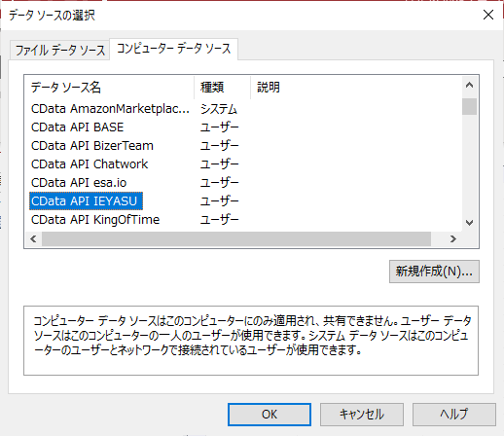Click the horizontal scrollbar left arrow

33,239
